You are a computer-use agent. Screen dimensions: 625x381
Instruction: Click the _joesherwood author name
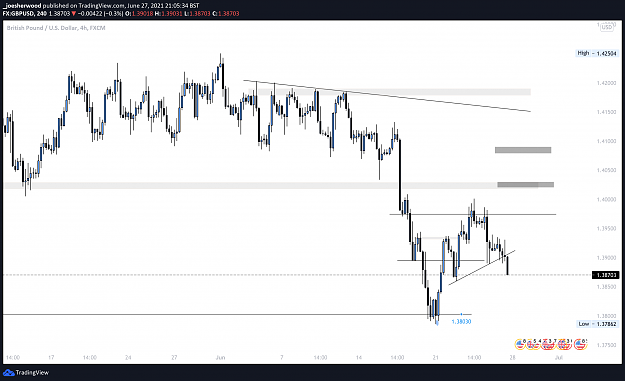(x=22, y=6)
